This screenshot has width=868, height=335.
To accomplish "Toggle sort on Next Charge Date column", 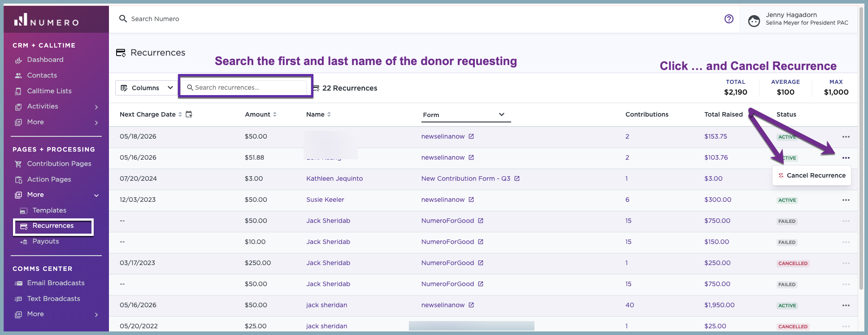I will (x=180, y=114).
